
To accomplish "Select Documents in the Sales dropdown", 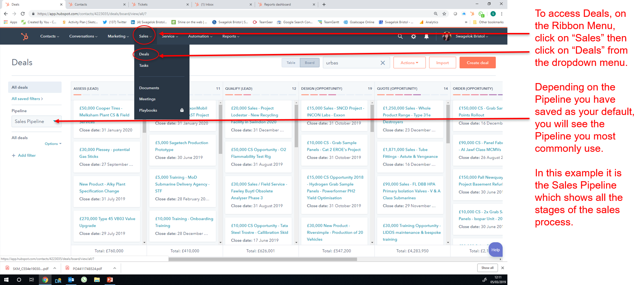I will 149,88.
